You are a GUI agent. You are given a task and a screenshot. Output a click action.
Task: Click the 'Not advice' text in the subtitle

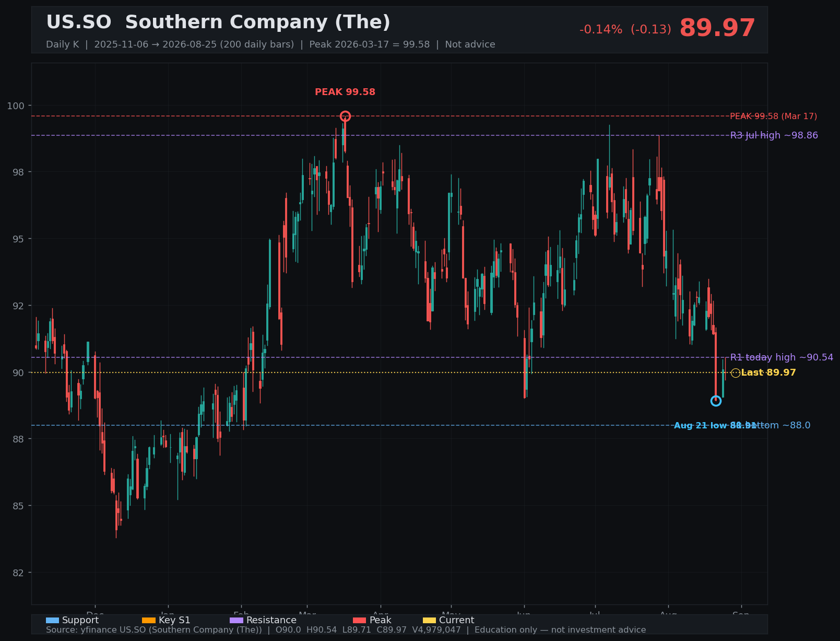click(x=470, y=44)
